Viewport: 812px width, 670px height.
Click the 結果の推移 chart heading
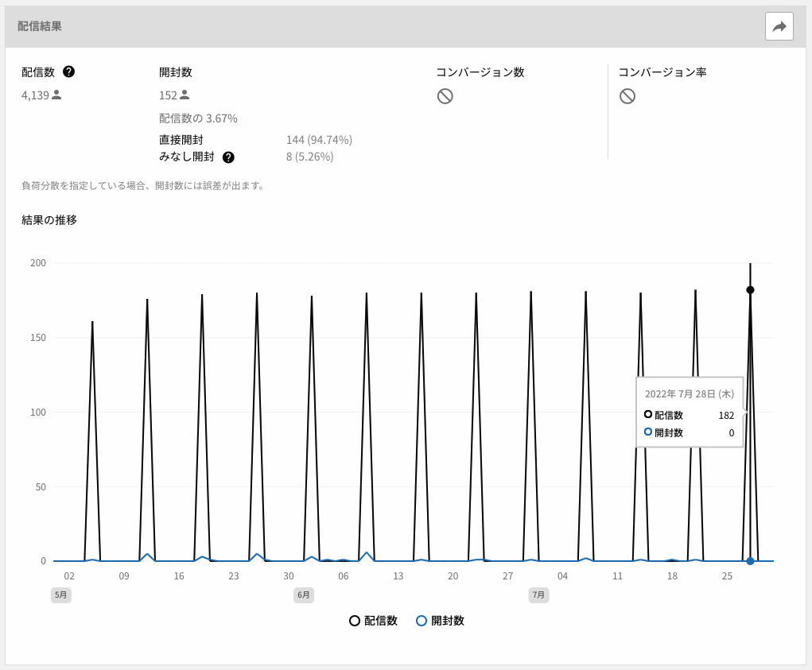click(49, 220)
